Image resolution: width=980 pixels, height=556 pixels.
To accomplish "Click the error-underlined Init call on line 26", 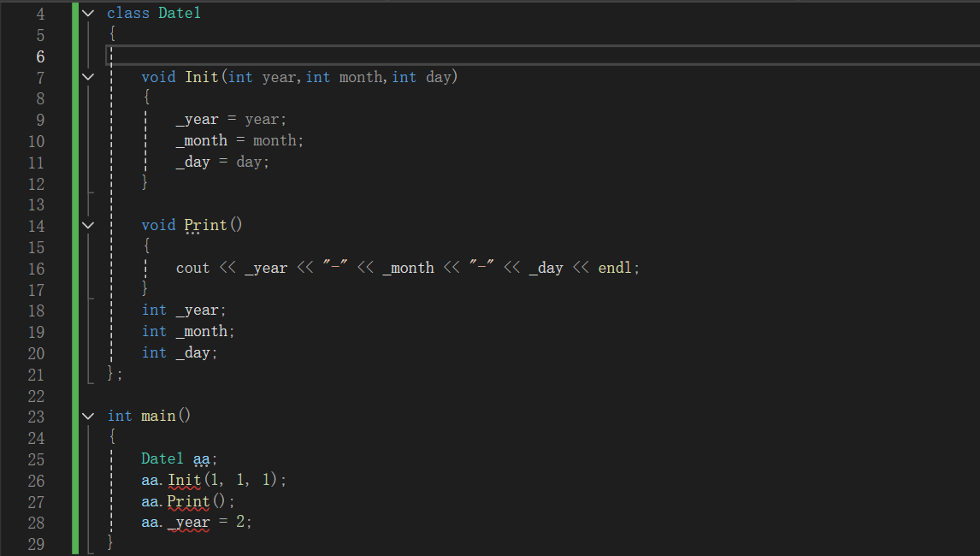I will pyautogui.click(x=185, y=481).
